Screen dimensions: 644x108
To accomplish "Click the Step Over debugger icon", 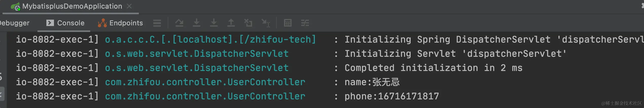I will point(179,23).
